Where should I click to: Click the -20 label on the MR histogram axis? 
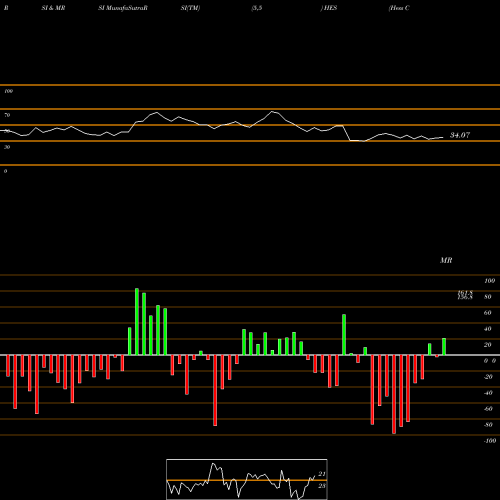tap(488, 377)
